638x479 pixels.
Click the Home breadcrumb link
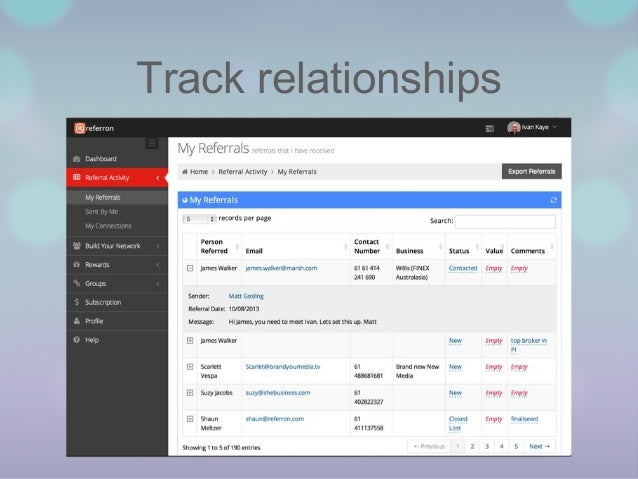coord(199,172)
